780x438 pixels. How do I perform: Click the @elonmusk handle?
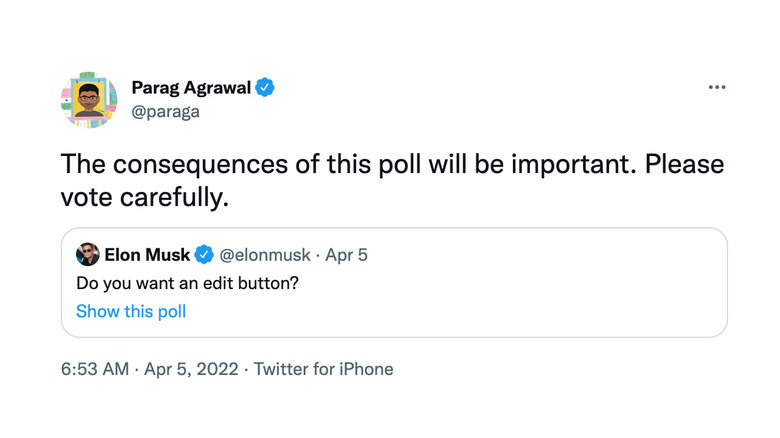(x=262, y=254)
